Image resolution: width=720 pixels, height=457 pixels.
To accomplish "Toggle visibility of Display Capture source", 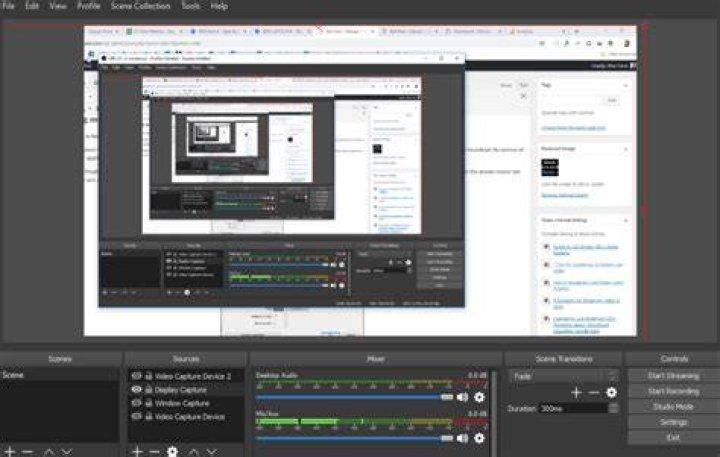I will coord(136,389).
